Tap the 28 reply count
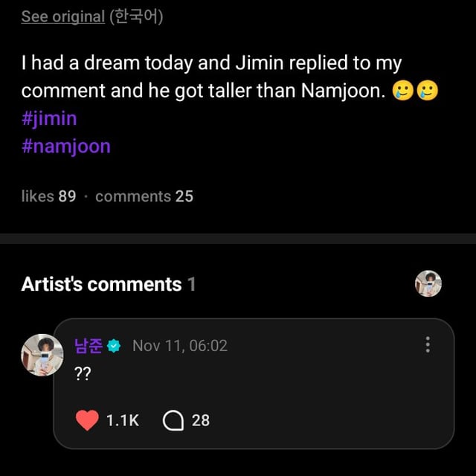This screenshot has height=476, width=476. pyautogui.click(x=201, y=421)
